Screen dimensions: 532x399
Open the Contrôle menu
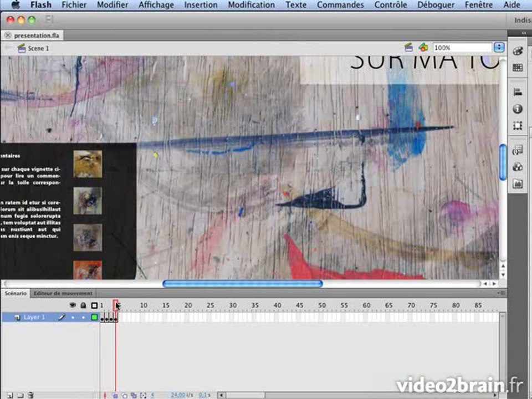[x=391, y=5]
